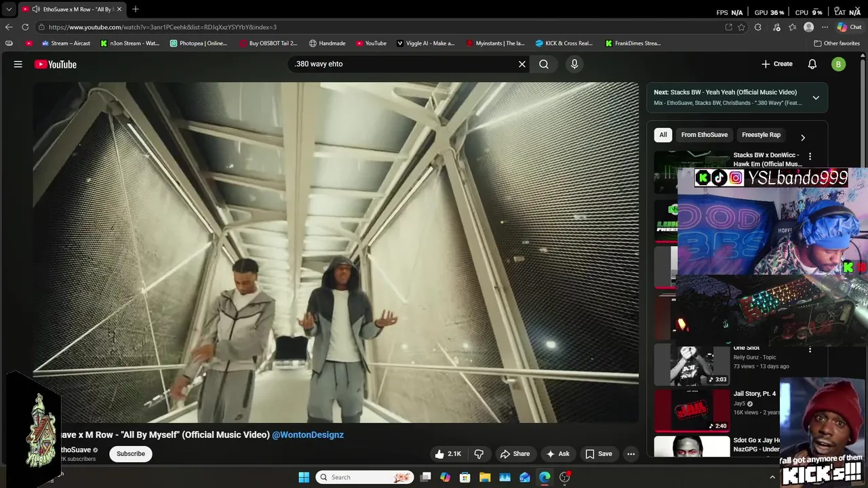Image resolution: width=868 pixels, height=488 pixels.
Task: Open the YouTube hamburger guide menu
Action: 18,64
